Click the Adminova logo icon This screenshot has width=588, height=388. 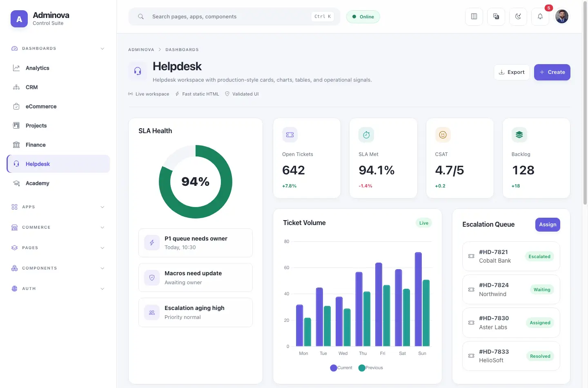tap(19, 19)
